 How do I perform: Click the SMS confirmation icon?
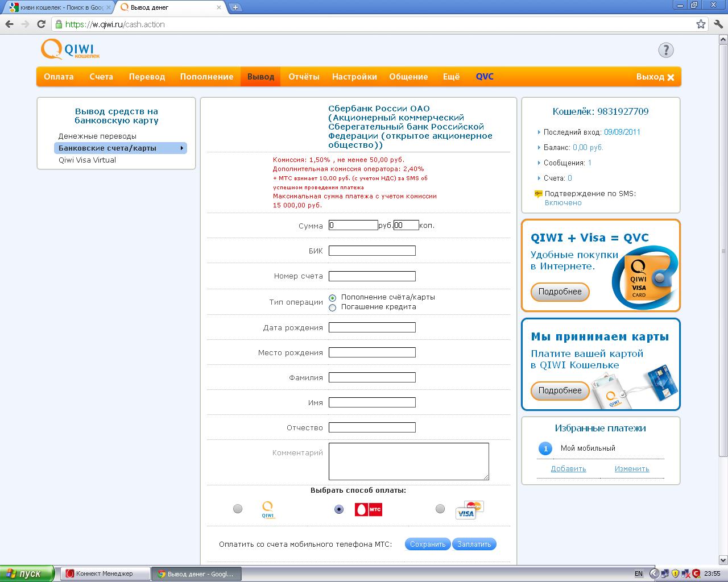538,194
